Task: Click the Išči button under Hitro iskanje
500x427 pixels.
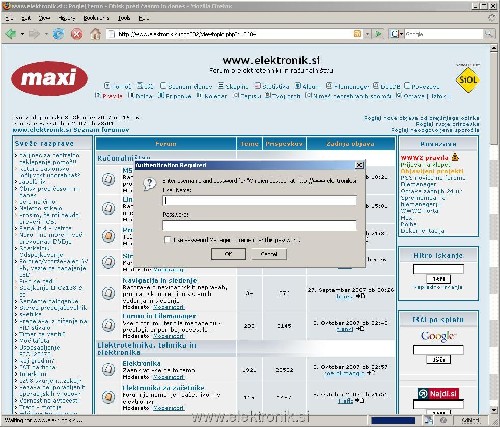Action: (x=438, y=279)
